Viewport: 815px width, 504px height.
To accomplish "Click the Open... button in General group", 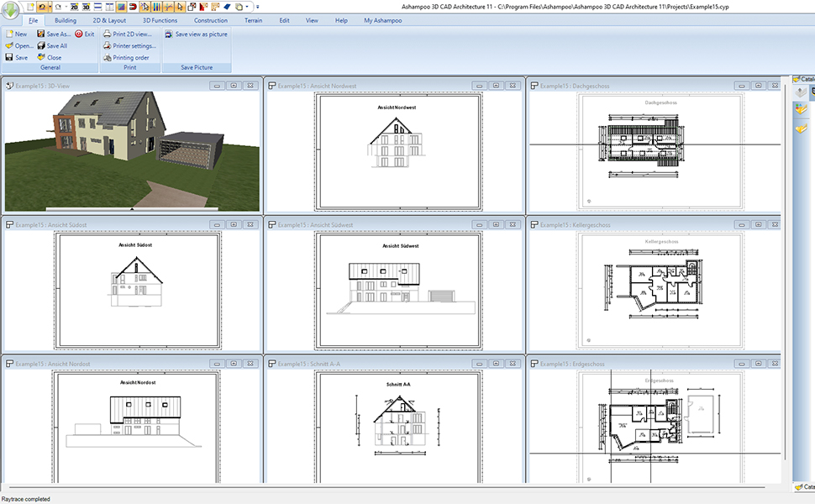I will [24, 46].
